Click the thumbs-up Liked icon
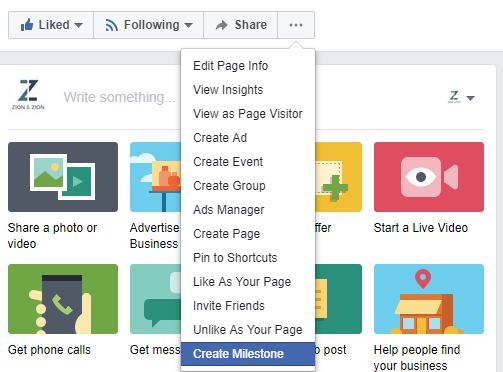 [x=27, y=25]
